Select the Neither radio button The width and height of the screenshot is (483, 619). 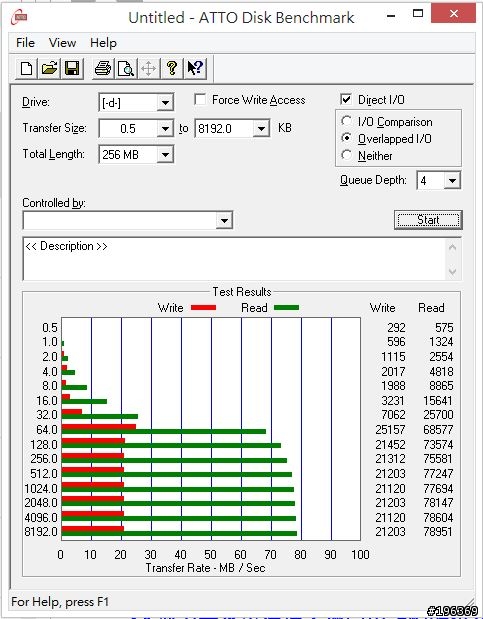pos(346,155)
